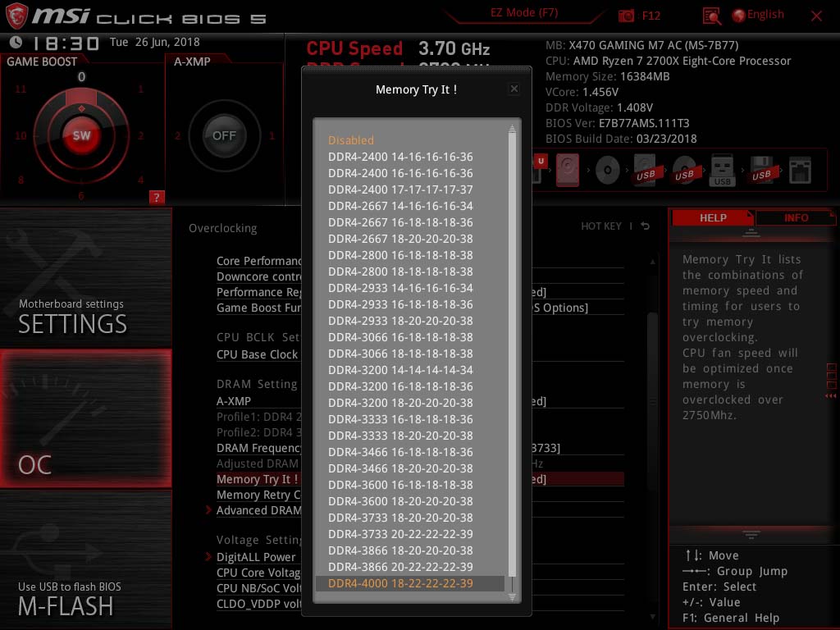Viewport: 840px width, 630px height.
Task: Open the M-FLASH BIOS flashing section
Action: [x=85, y=559]
